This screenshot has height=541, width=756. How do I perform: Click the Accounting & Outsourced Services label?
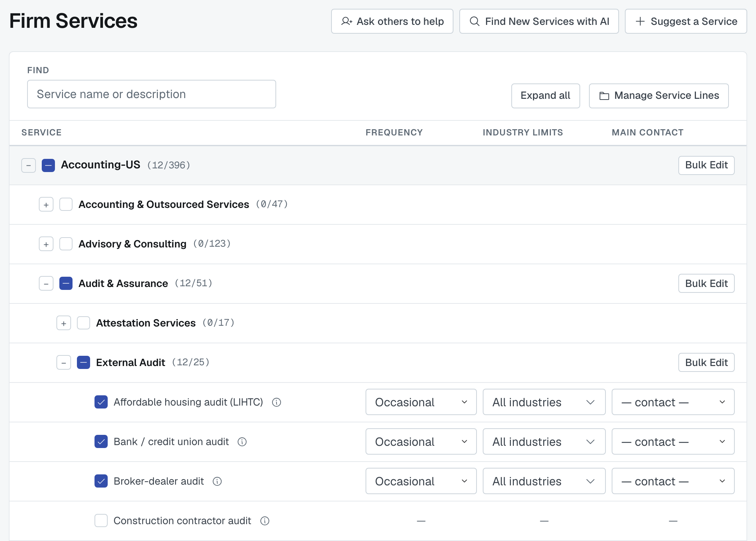click(x=164, y=204)
